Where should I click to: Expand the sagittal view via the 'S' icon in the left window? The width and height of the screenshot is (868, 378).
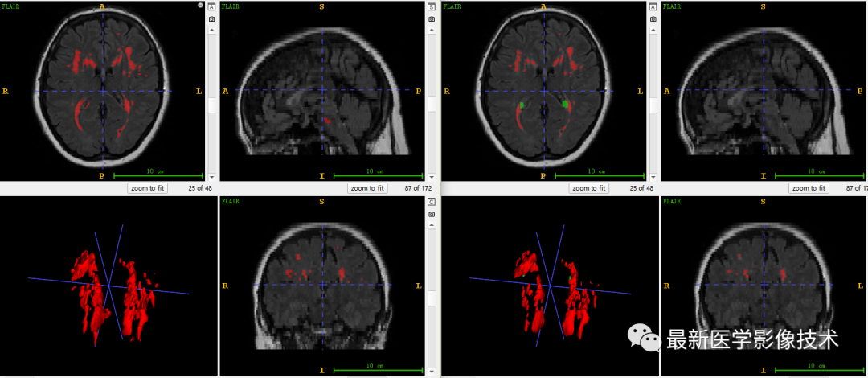[432, 6]
